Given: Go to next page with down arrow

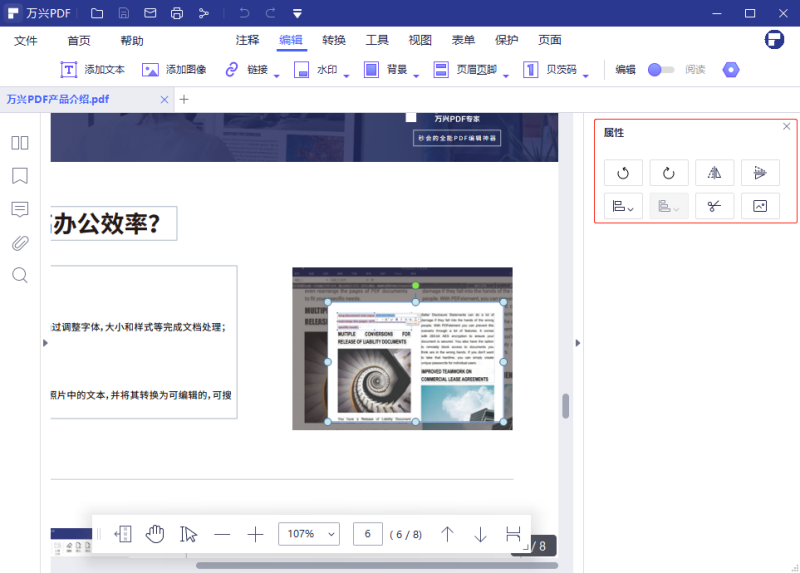Looking at the screenshot, I should pyautogui.click(x=480, y=534).
